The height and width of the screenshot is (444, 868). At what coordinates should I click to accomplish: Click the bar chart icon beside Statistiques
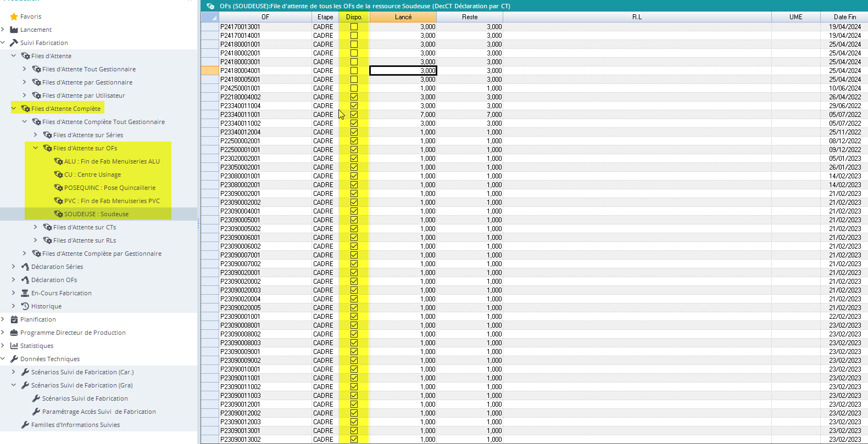point(14,346)
